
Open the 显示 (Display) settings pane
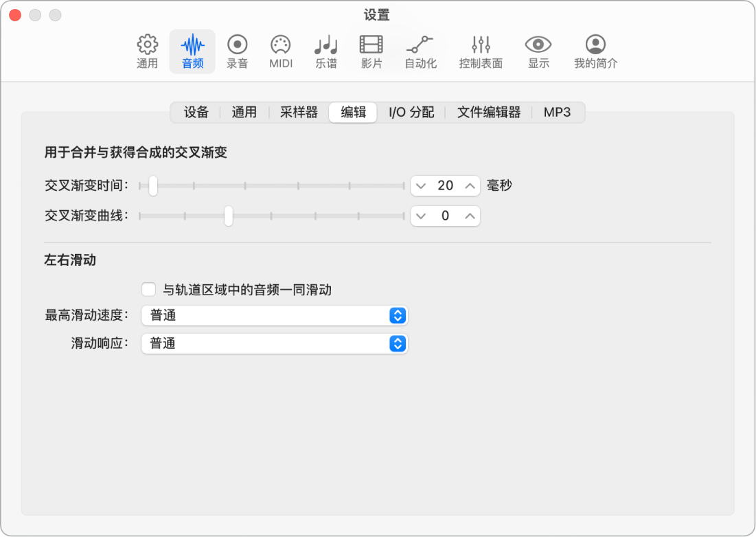tap(538, 51)
